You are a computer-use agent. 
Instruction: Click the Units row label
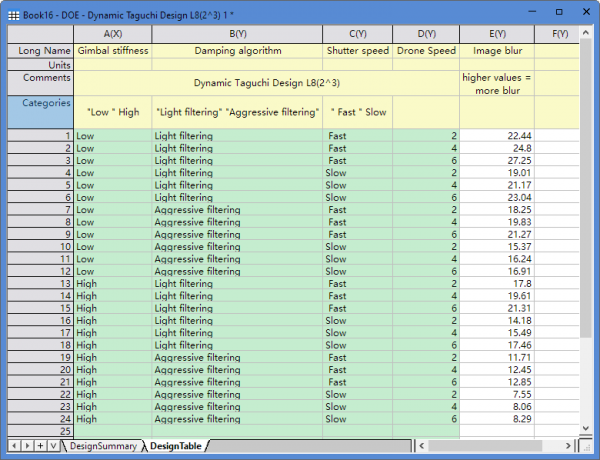pyautogui.click(x=41, y=65)
